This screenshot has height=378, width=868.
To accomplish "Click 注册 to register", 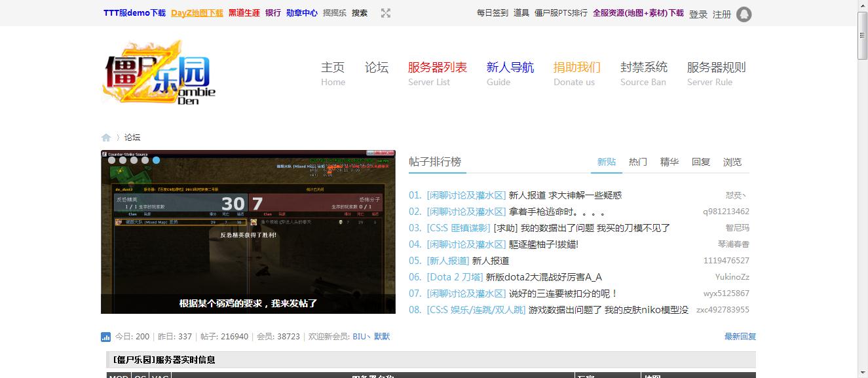I will [x=722, y=14].
